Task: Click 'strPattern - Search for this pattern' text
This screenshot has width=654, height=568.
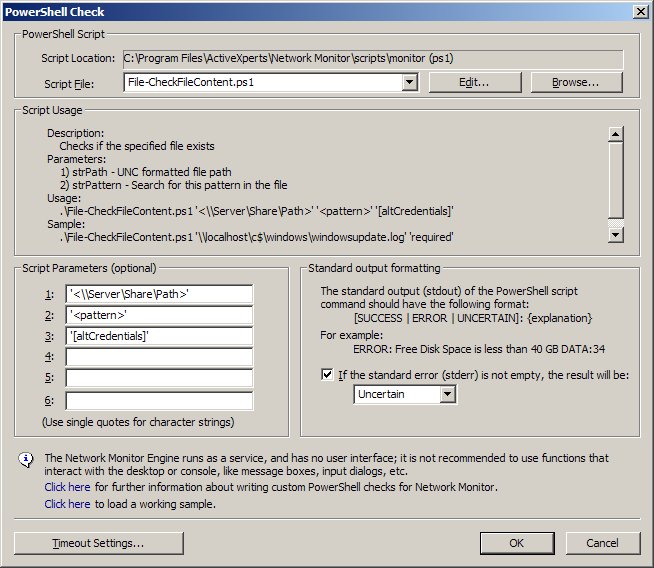Action: [174, 185]
